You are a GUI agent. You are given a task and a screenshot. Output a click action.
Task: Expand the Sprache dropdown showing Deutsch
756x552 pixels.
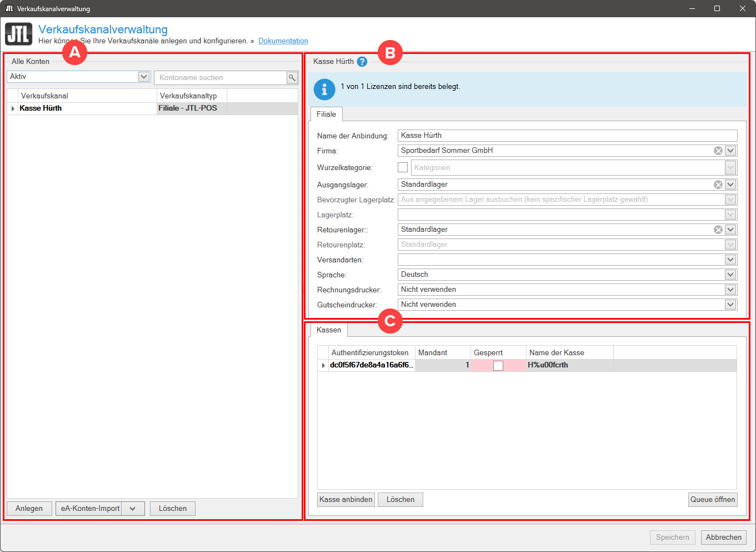(x=730, y=275)
